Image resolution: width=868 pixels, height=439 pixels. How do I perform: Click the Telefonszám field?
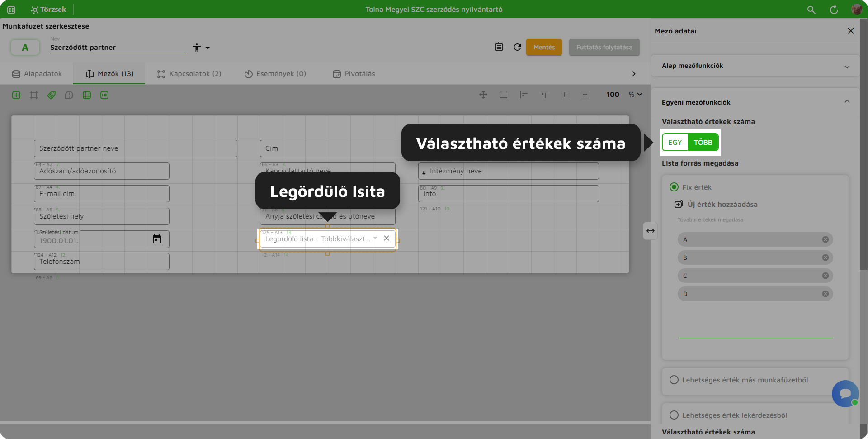point(102,262)
